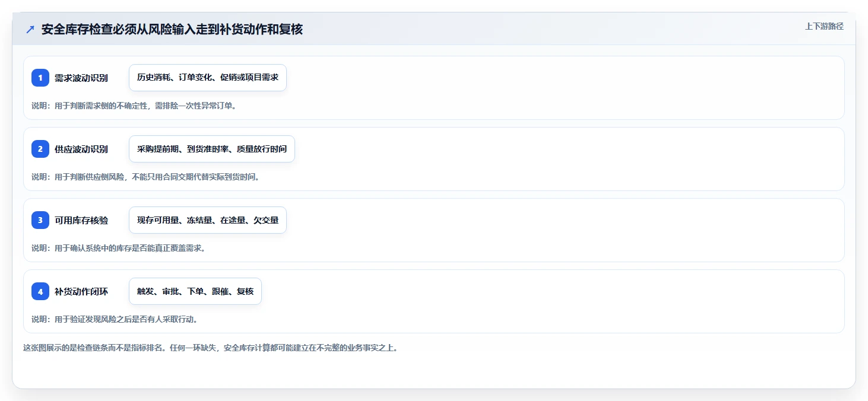This screenshot has width=868, height=401.
Task: Click the step 1 number badge
Action: [x=40, y=78]
